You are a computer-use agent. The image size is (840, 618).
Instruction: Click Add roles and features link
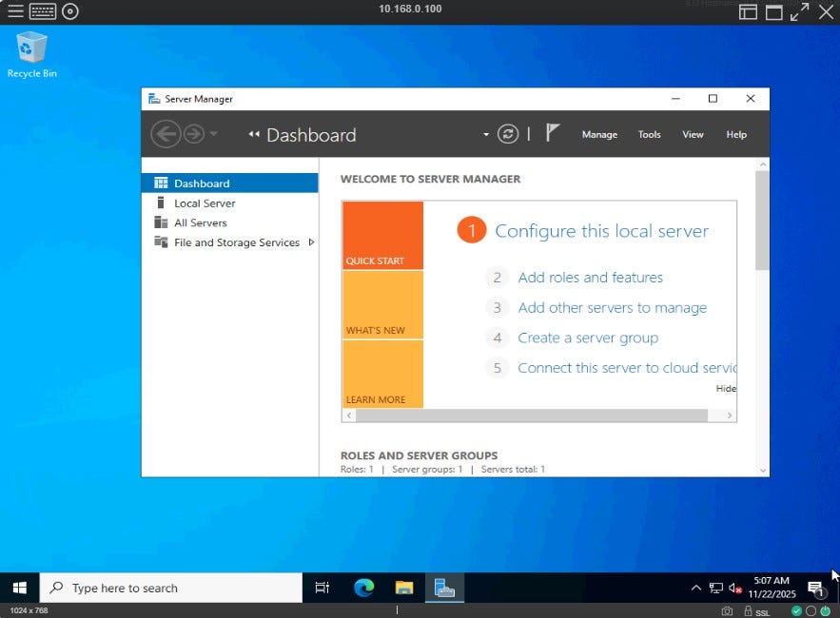click(590, 278)
